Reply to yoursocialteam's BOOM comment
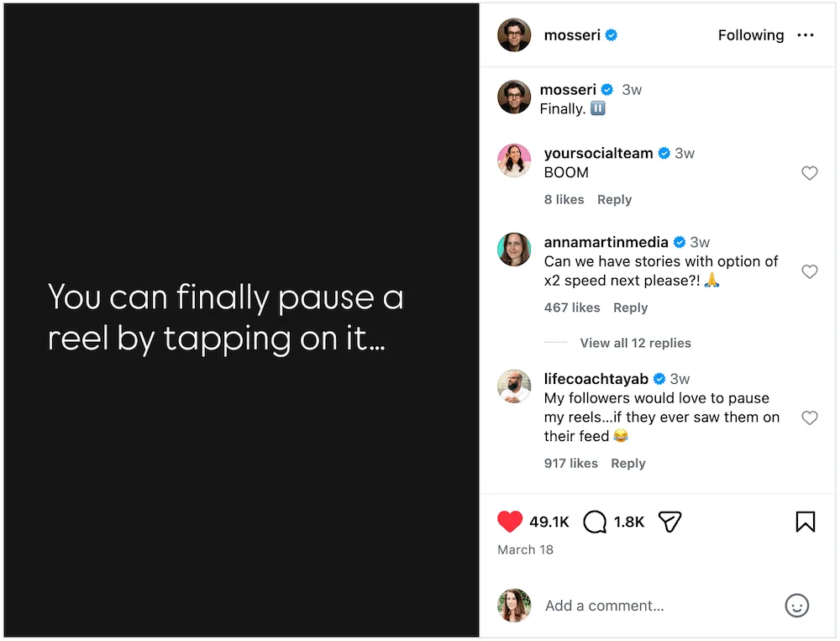The width and height of the screenshot is (840, 641). (614, 199)
